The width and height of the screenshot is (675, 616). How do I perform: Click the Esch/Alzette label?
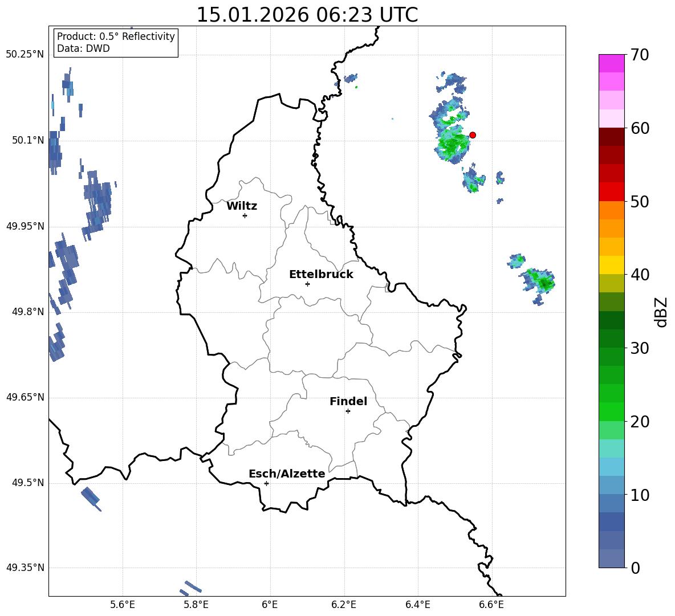(287, 474)
